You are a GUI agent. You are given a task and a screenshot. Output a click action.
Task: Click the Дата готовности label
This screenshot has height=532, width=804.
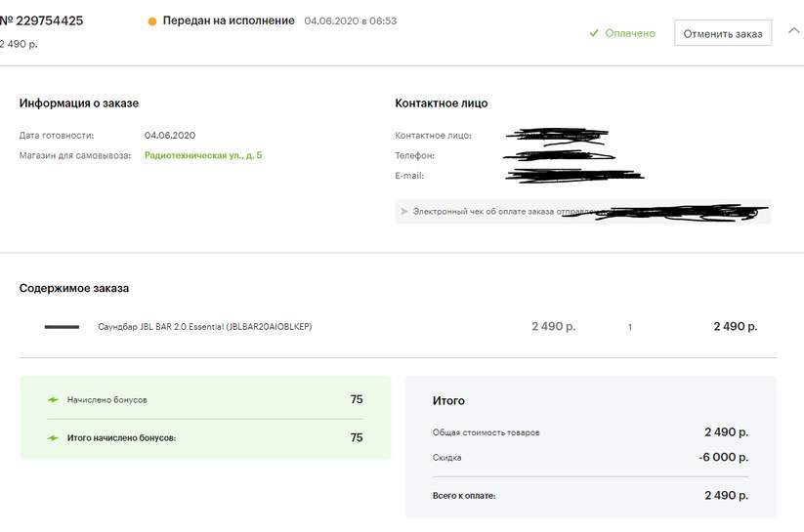[57, 136]
